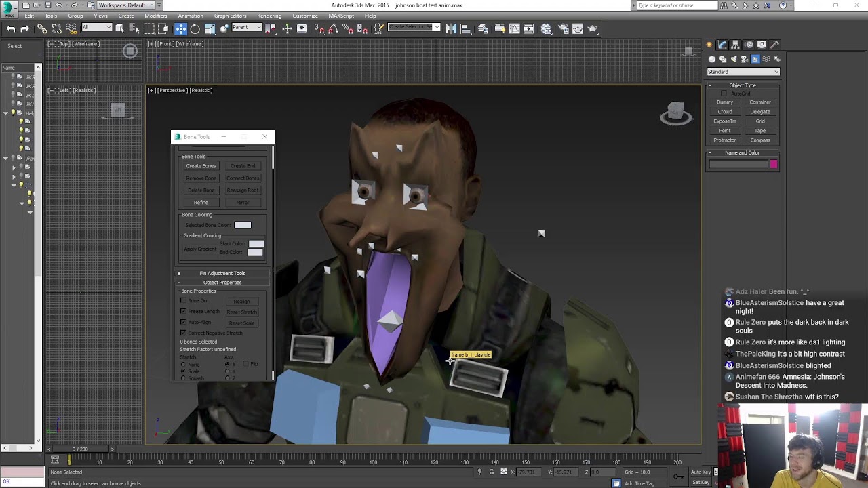868x488 pixels.
Task: Open the Standard helpers category dropdown
Action: 743,72
